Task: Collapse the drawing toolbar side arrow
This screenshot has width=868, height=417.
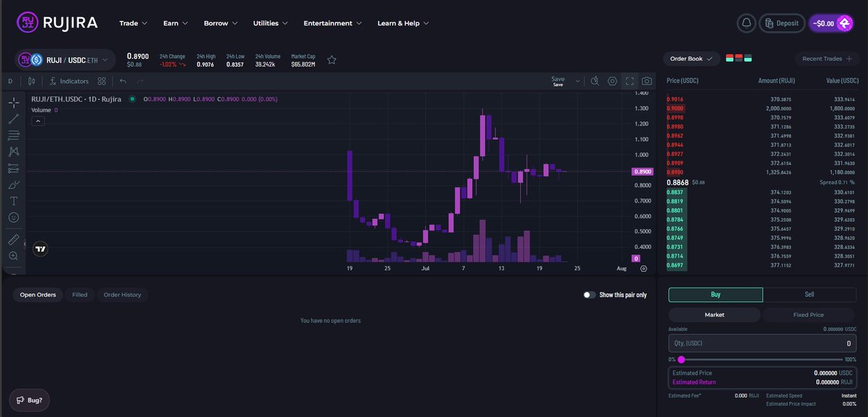Action: [x=25, y=244]
